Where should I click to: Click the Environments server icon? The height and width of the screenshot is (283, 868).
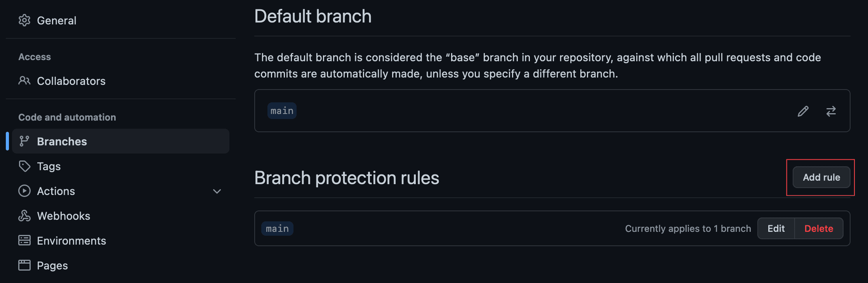coord(24,240)
